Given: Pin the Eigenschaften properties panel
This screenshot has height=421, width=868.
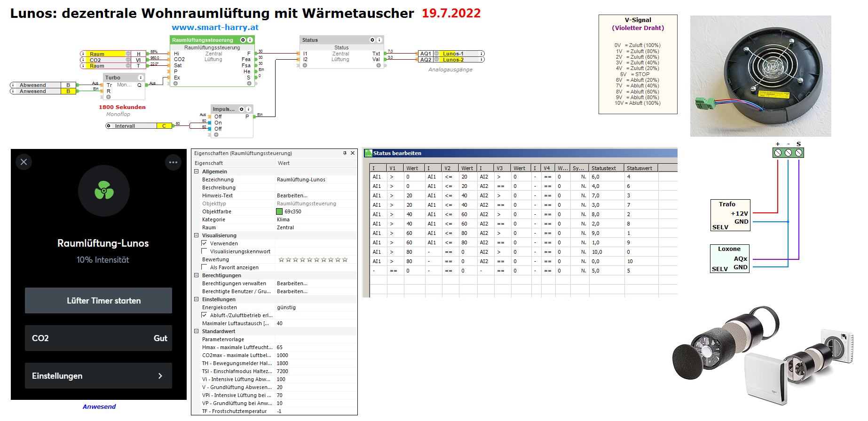Looking at the screenshot, I should coord(345,153).
